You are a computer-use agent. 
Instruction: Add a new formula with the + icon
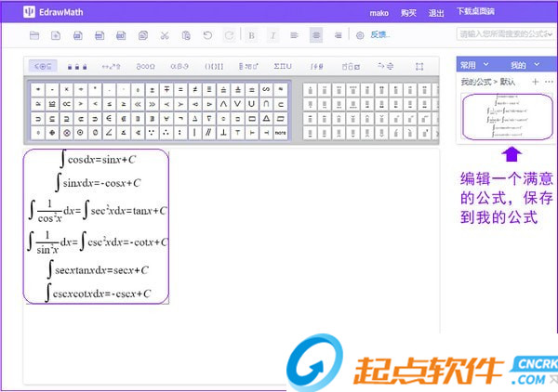pyautogui.click(x=535, y=82)
